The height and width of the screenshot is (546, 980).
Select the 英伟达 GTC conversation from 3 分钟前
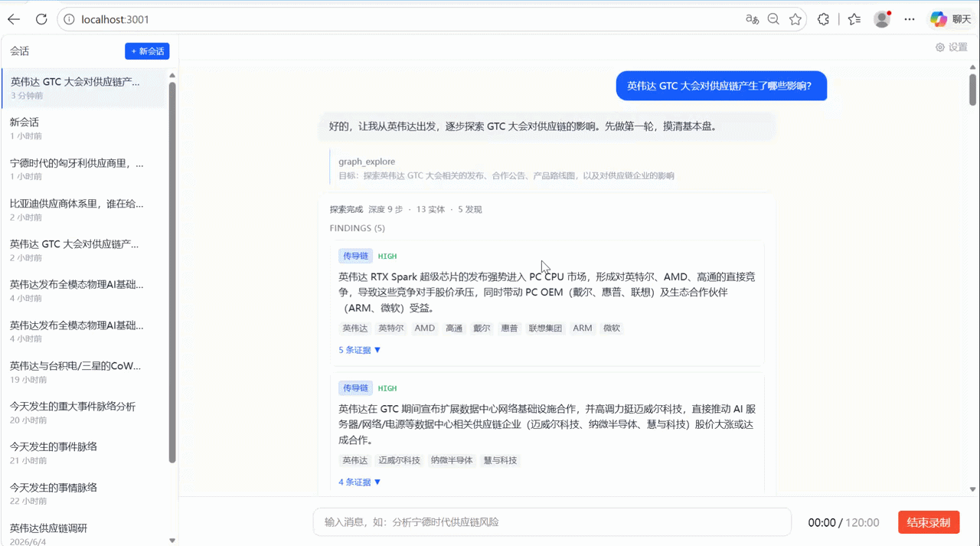click(83, 88)
